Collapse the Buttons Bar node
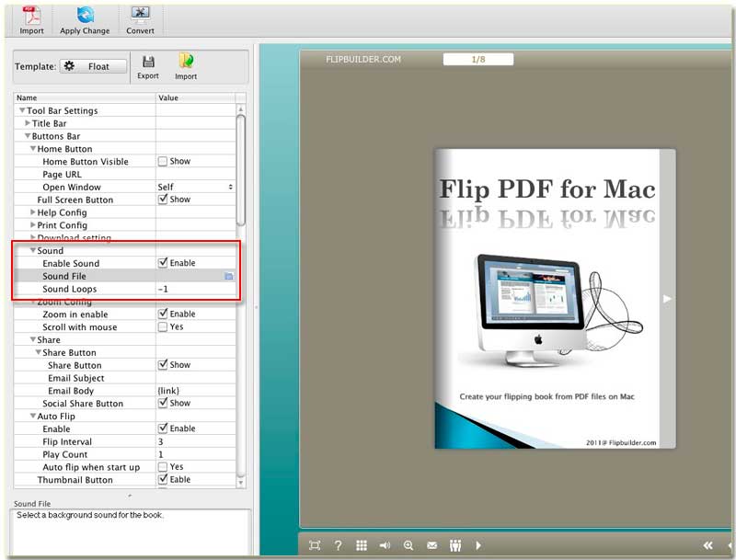This screenshot has height=560, width=736. coord(28,136)
